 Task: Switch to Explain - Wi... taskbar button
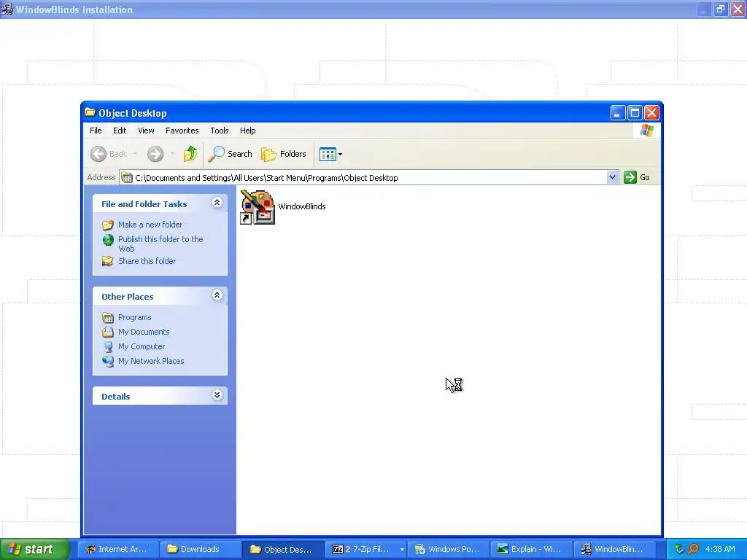[531, 549]
